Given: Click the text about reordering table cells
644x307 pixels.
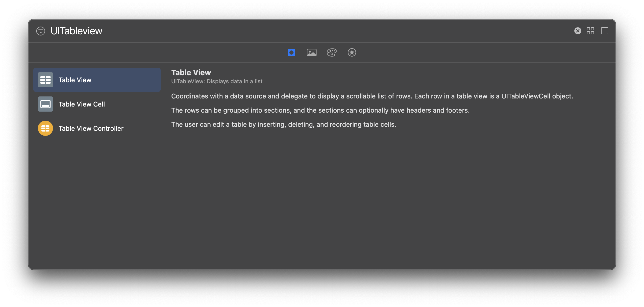Looking at the screenshot, I should point(284,124).
